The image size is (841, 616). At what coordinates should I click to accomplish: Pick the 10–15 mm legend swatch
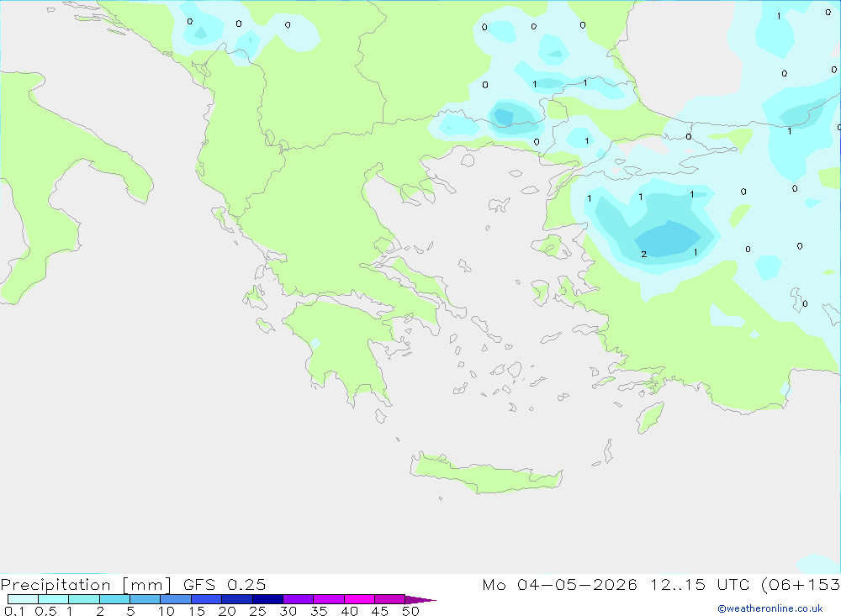[x=176, y=599]
